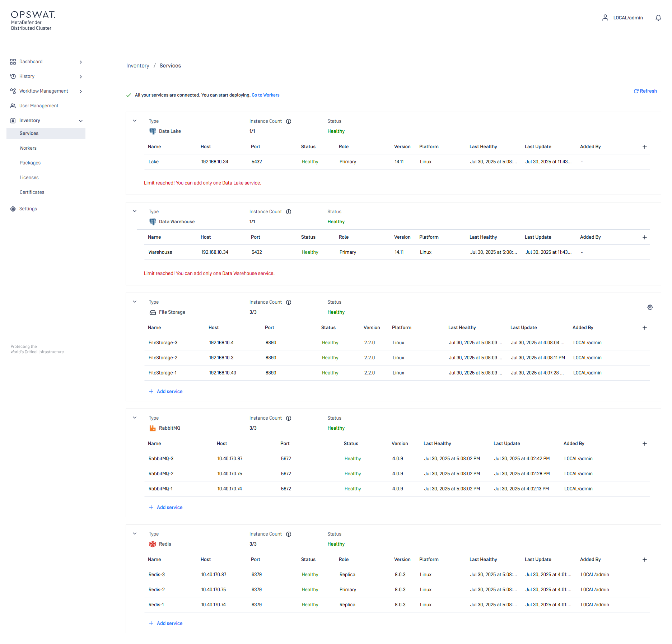672x644 pixels.
Task: Collapse the Data Lake service section
Action: pyautogui.click(x=135, y=121)
